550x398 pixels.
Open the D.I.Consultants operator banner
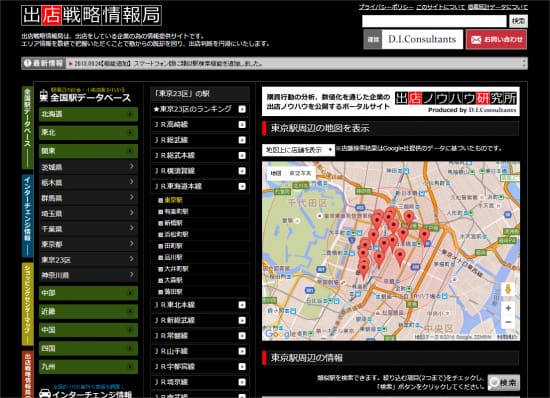tap(413, 39)
